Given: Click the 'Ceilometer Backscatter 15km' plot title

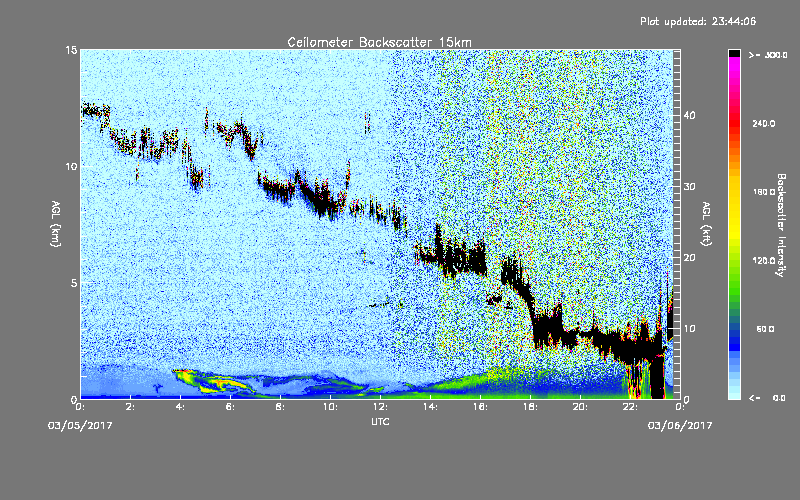Looking at the screenshot, I should (x=380, y=42).
